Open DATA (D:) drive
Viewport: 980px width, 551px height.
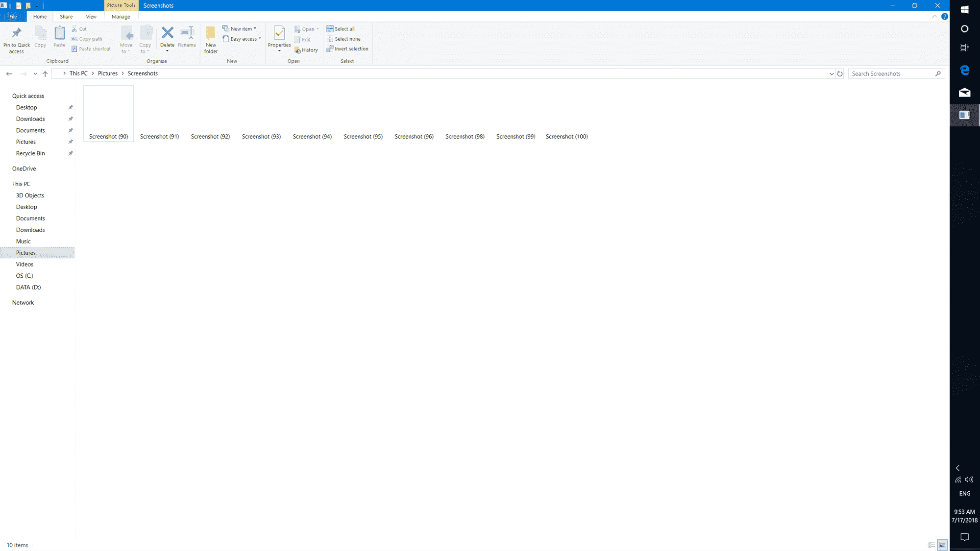(28, 287)
